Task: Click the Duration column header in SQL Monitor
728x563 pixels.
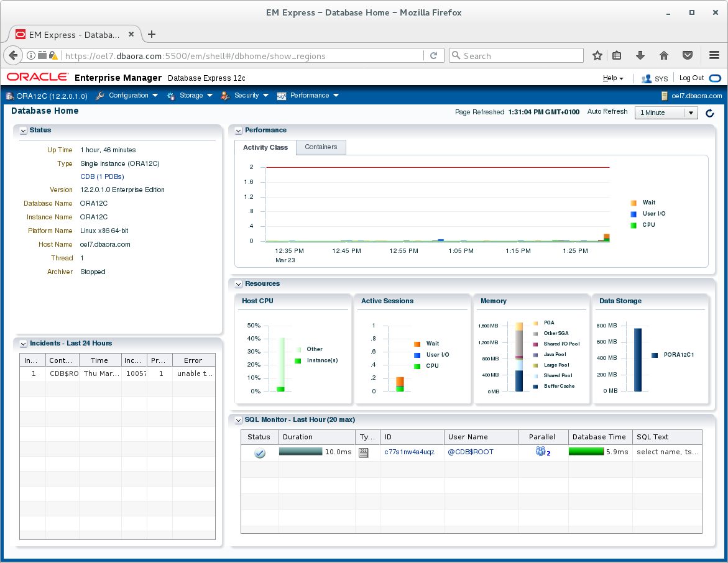Action: [317, 437]
